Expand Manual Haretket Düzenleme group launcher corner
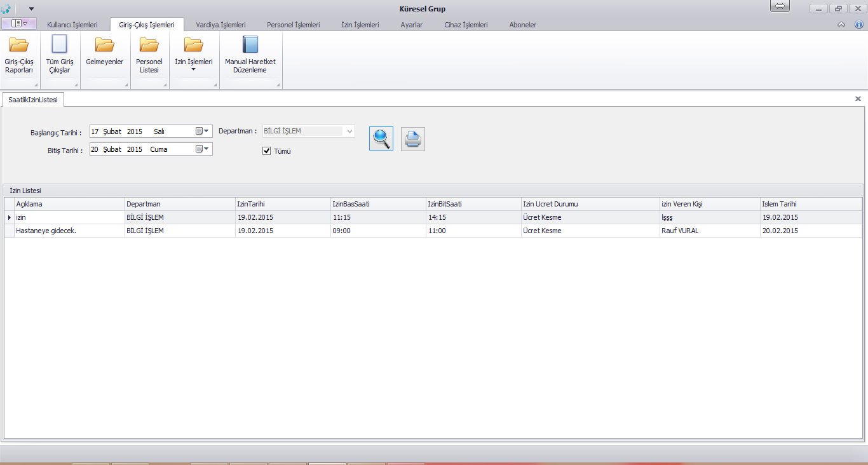 pyautogui.click(x=278, y=85)
